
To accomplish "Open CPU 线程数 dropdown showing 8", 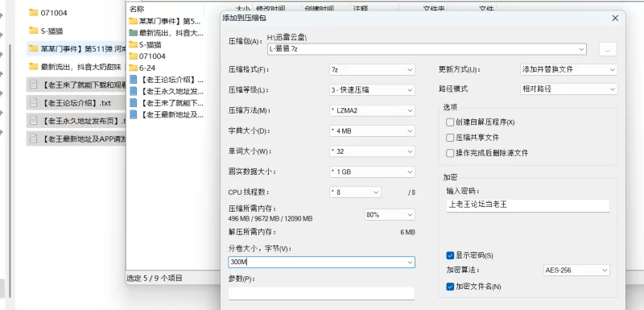I will [355, 192].
